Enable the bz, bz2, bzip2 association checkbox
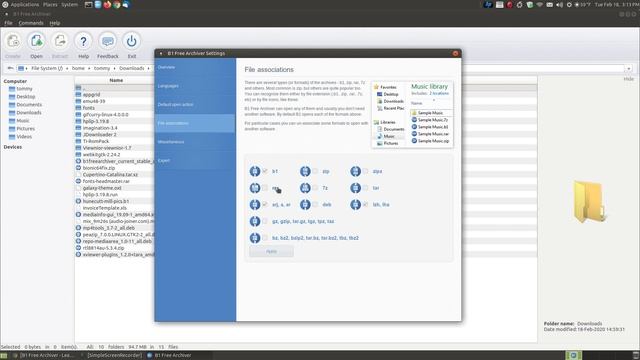Image resolution: width=640 pixels, height=360 pixels. [265, 238]
